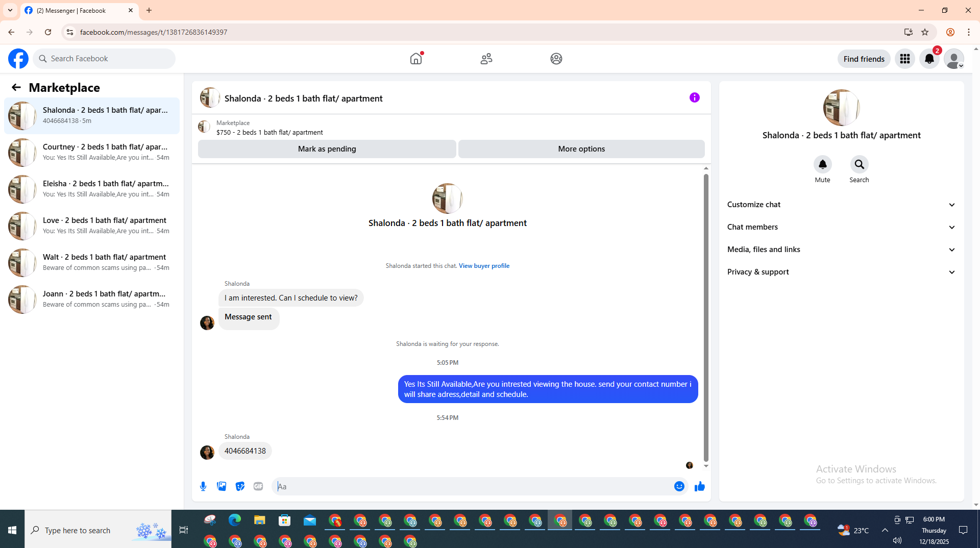Send a voice clip with the microphone
The height and width of the screenshot is (548, 980).
(203, 486)
